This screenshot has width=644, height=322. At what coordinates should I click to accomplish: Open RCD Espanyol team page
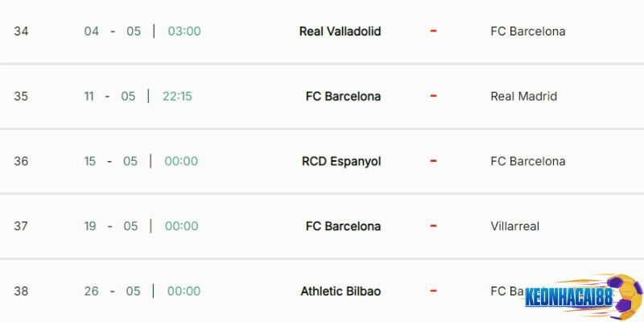[x=341, y=161]
